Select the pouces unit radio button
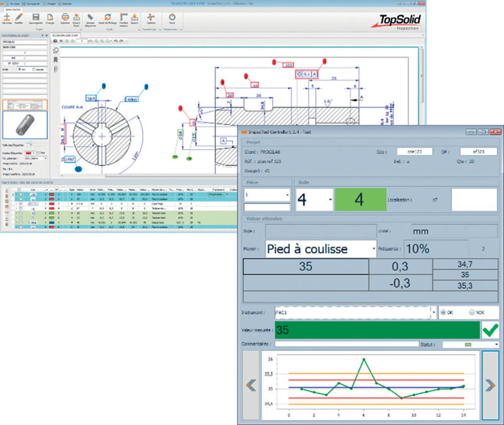This screenshot has height=425, width=504. coord(34,69)
